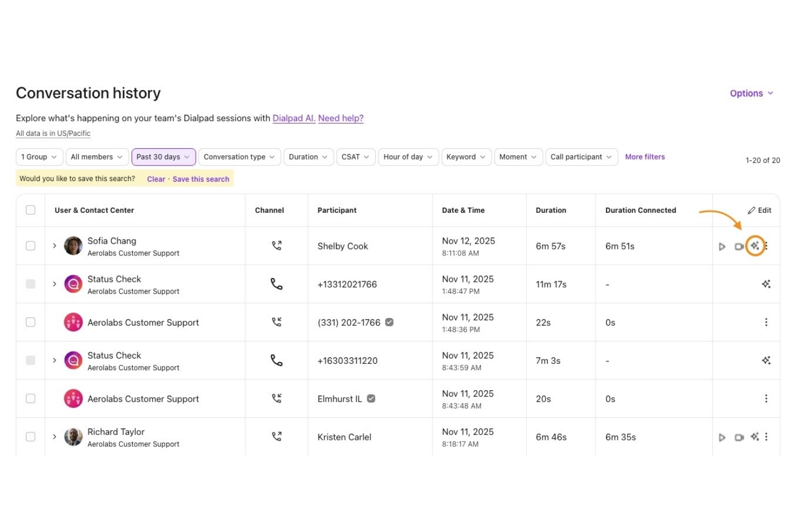Click the More filters link

coord(645,157)
